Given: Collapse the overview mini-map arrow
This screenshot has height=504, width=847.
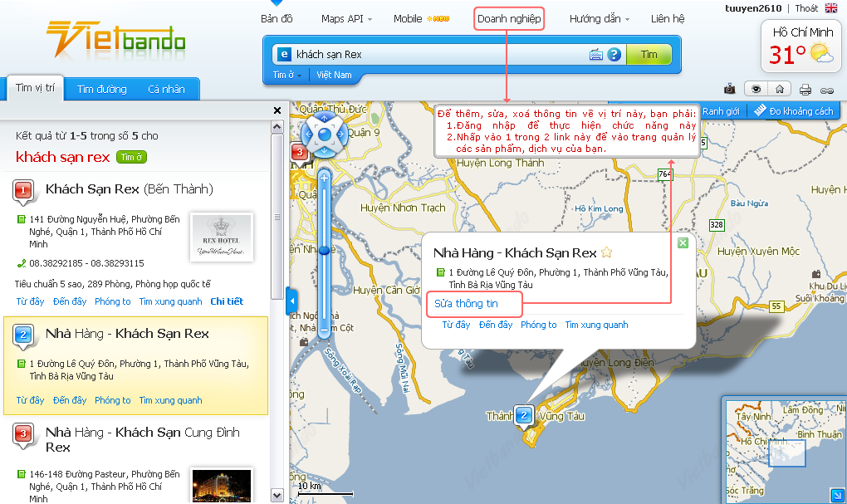Looking at the screenshot, I should [x=837, y=494].
